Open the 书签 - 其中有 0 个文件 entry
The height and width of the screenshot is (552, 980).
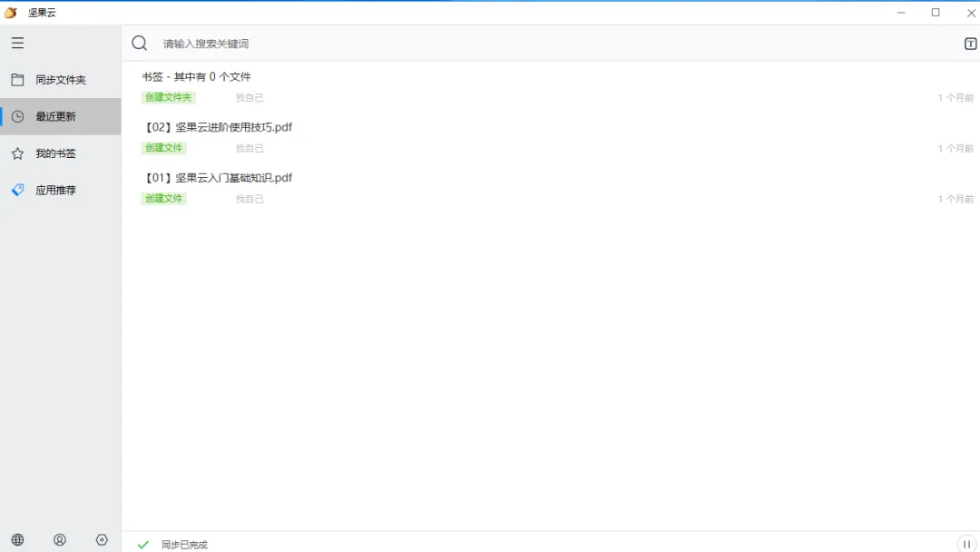[196, 77]
